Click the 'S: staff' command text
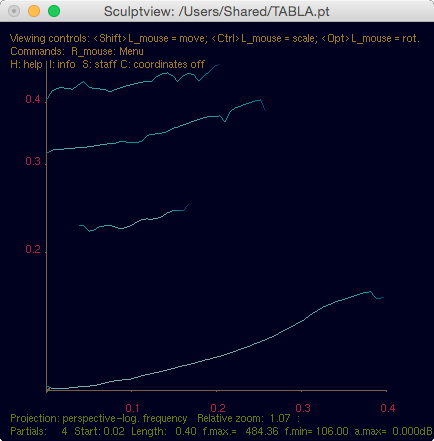Screen dimensions: 434x441 pos(99,64)
